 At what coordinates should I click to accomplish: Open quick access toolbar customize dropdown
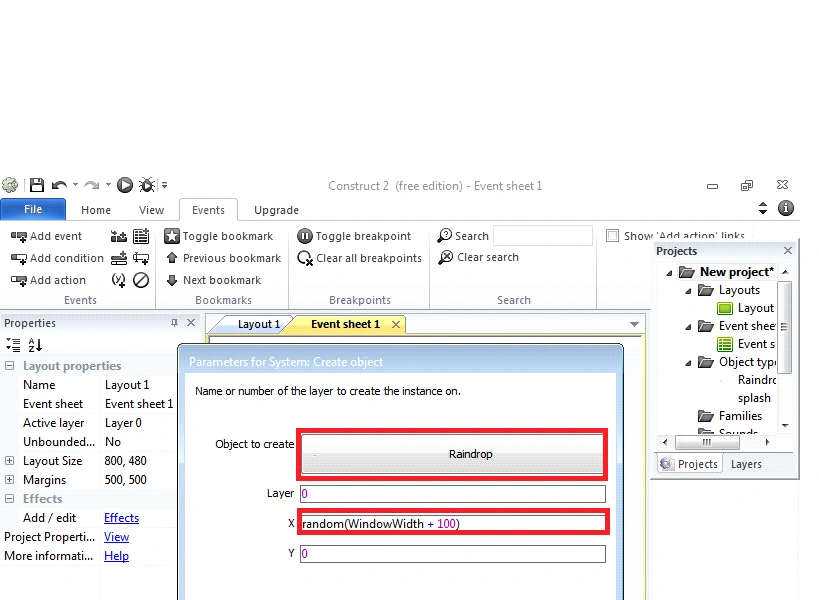point(165,185)
